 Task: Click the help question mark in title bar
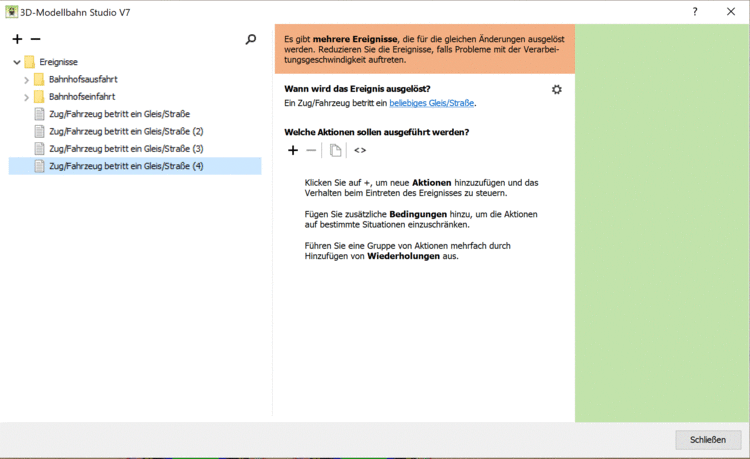[x=695, y=11]
